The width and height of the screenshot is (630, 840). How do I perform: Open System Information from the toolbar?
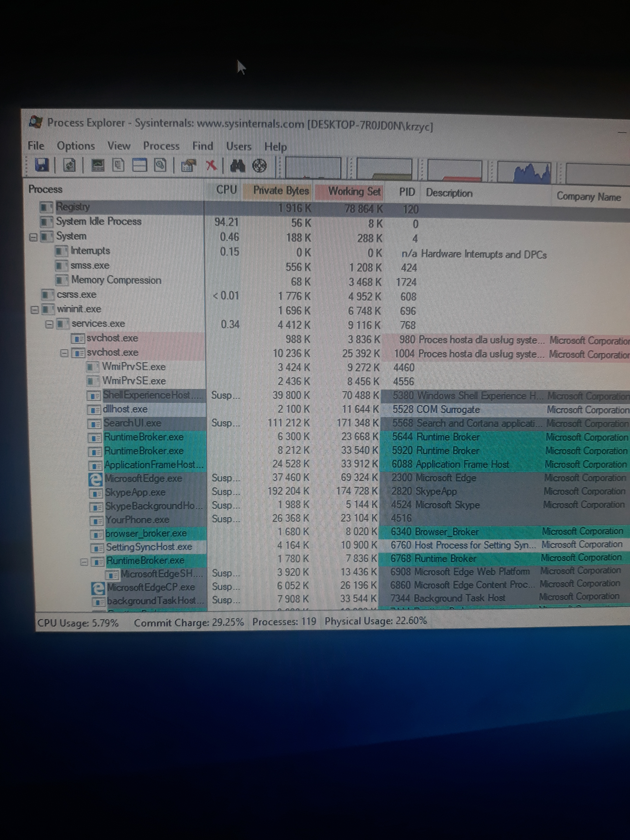[x=98, y=165]
